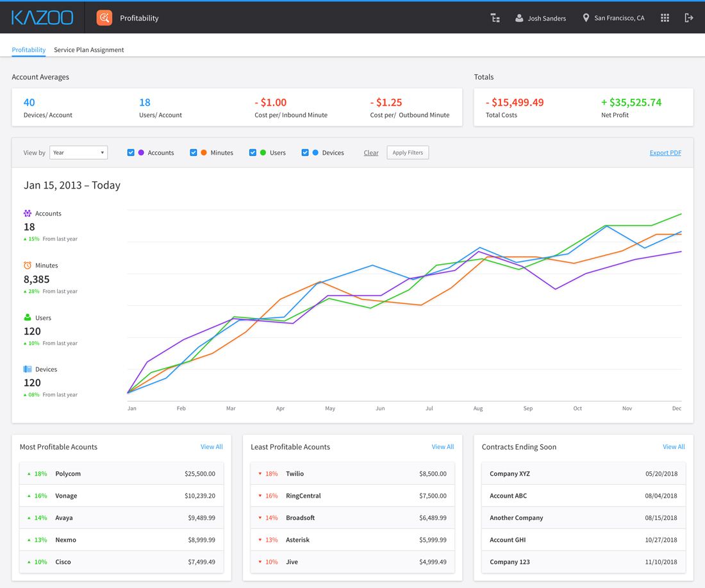Click the Export PDF link
Image resolution: width=705 pixels, height=588 pixels.
(665, 153)
